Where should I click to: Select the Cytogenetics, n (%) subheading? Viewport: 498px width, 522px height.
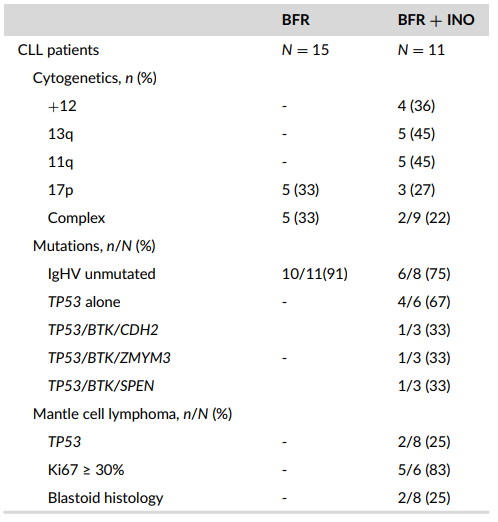pos(95,78)
